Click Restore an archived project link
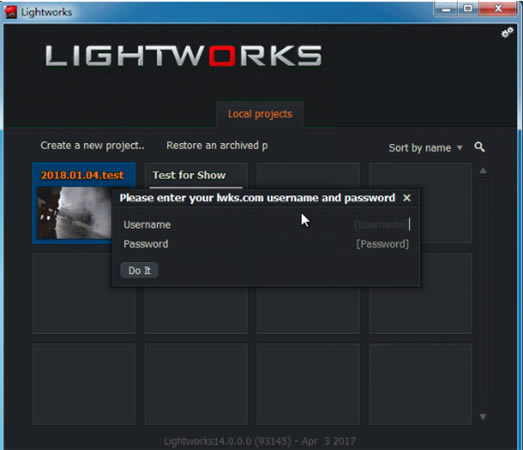This screenshot has height=450, width=523. pyautogui.click(x=217, y=146)
